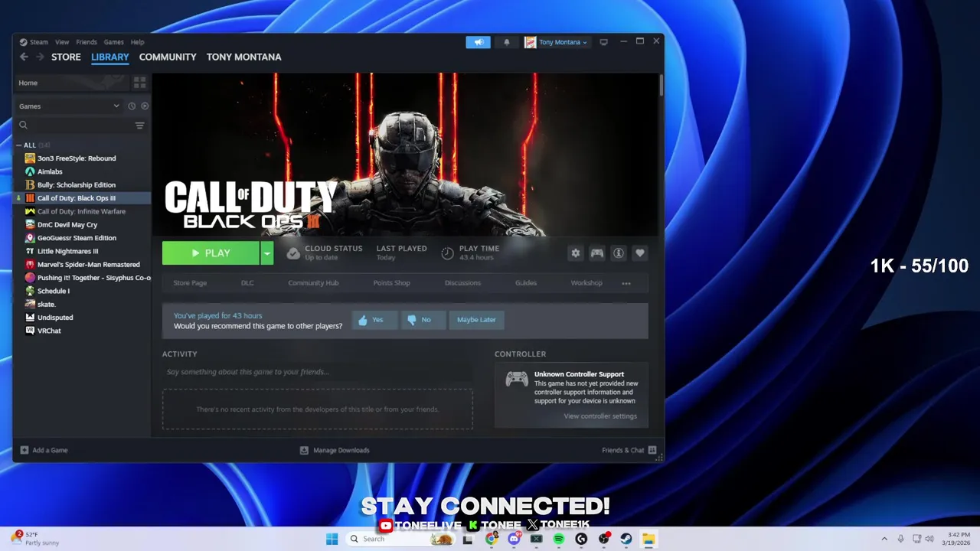
Task: Launch game with green Play button
Action: tap(211, 253)
